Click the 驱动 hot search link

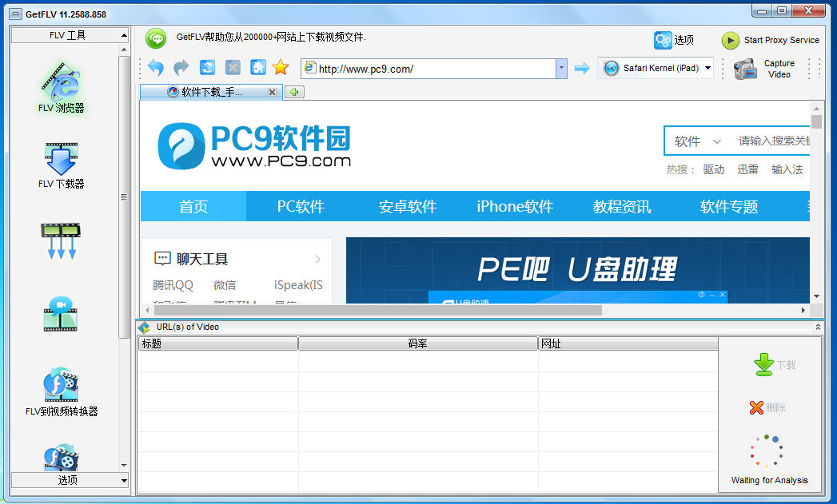(713, 169)
